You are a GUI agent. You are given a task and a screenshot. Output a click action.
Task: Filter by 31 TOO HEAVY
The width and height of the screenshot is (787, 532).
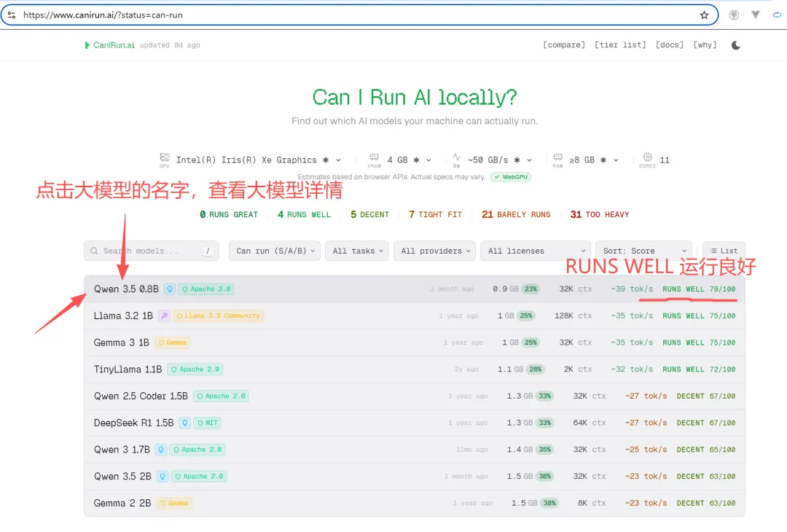[x=599, y=214]
